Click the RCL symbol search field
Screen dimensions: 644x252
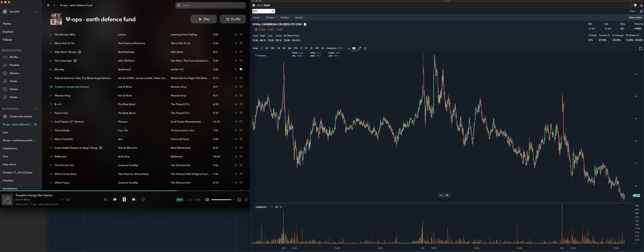click(x=264, y=11)
